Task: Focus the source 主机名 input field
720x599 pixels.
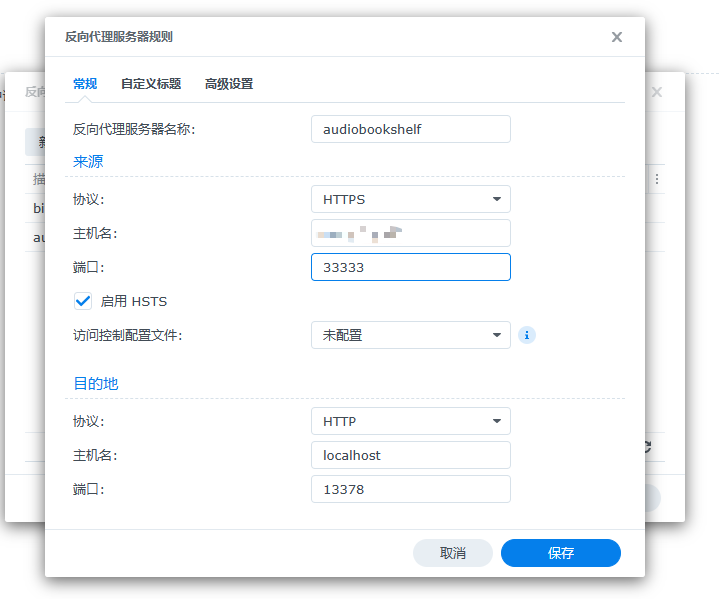Action: 410,233
